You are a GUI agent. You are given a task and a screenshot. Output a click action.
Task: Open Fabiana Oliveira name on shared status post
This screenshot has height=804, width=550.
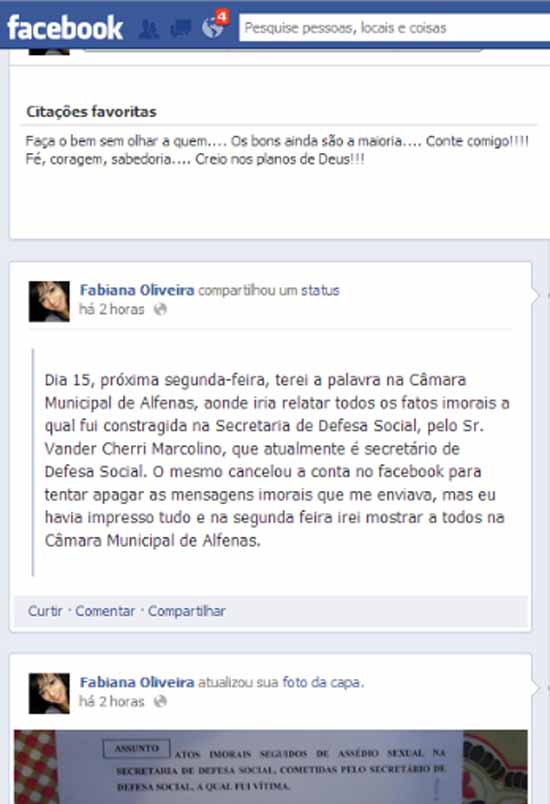pos(137,290)
